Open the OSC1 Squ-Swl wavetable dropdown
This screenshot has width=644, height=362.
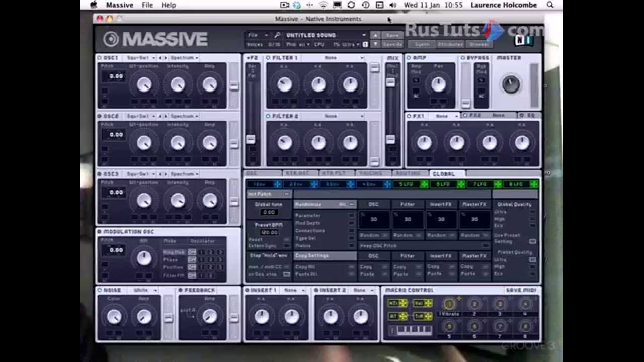coord(140,58)
